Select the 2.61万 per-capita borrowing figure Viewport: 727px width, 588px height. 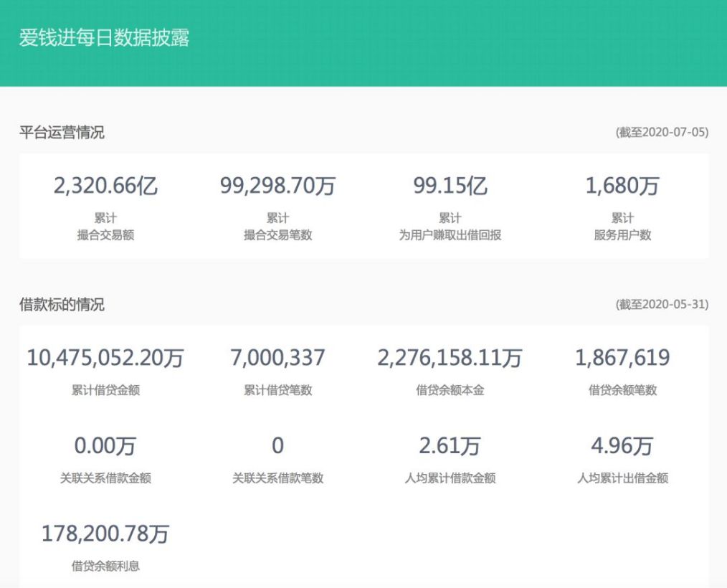[450, 446]
